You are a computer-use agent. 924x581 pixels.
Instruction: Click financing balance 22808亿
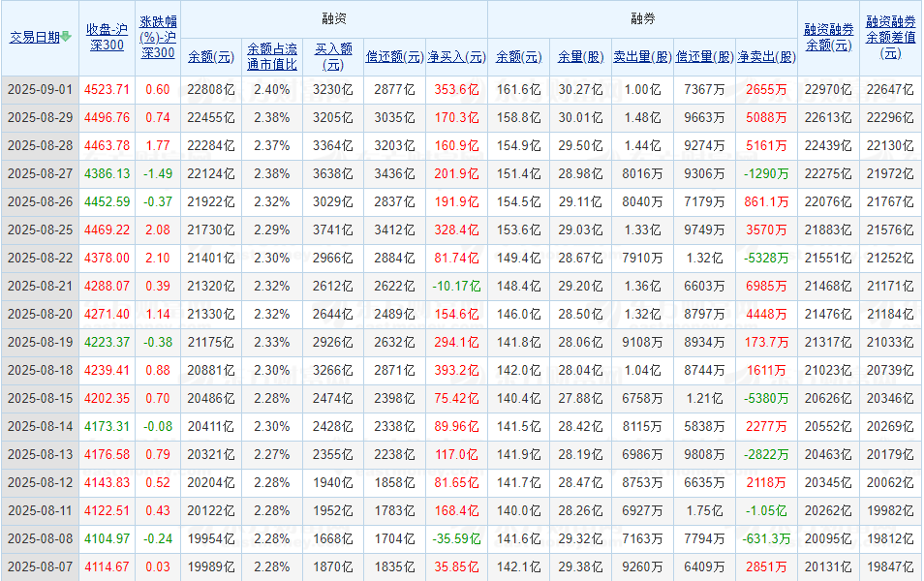pyautogui.click(x=211, y=89)
